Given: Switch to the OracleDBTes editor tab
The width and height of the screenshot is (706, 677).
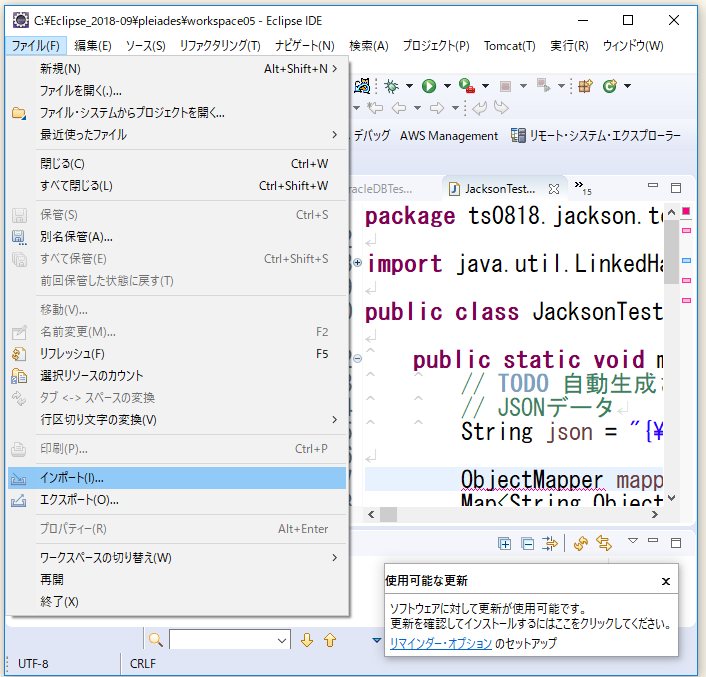Looking at the screenshot, I should pyautogui.click(x=381, y=189).
